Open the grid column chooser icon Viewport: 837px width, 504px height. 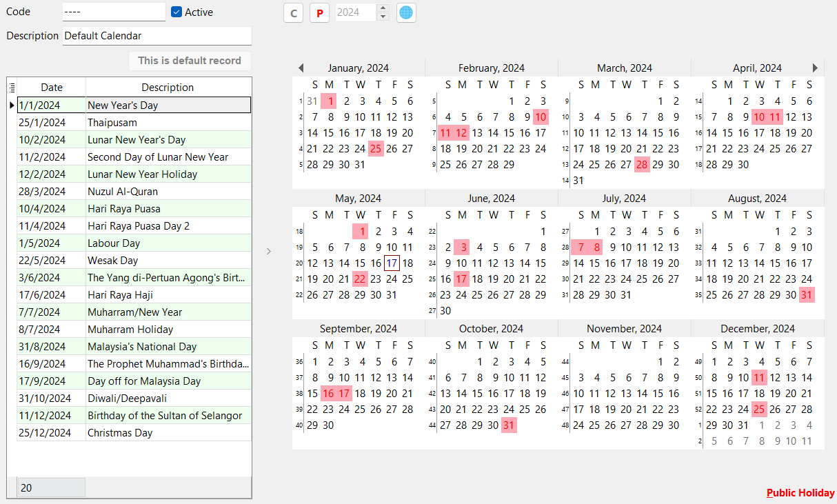coord(12,88)
